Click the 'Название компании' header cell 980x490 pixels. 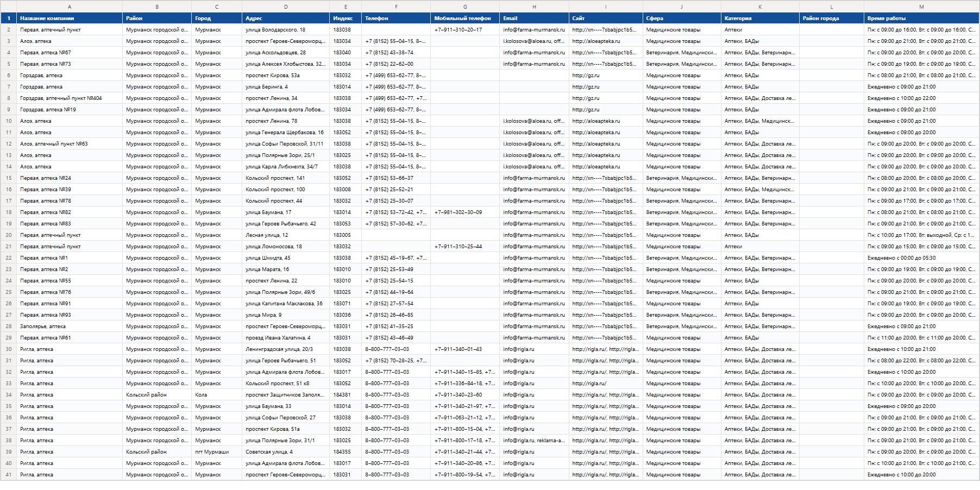(x=70, y=18)
